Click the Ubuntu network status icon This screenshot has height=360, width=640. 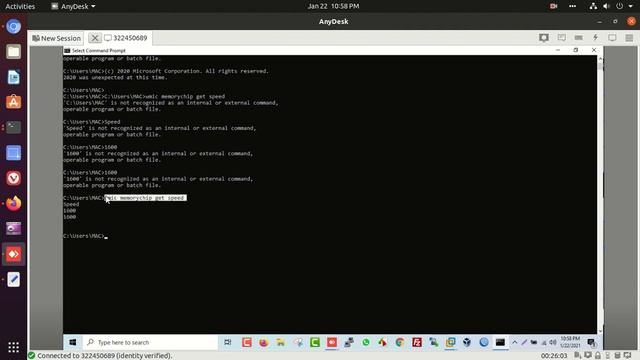[x=593, y=6]
